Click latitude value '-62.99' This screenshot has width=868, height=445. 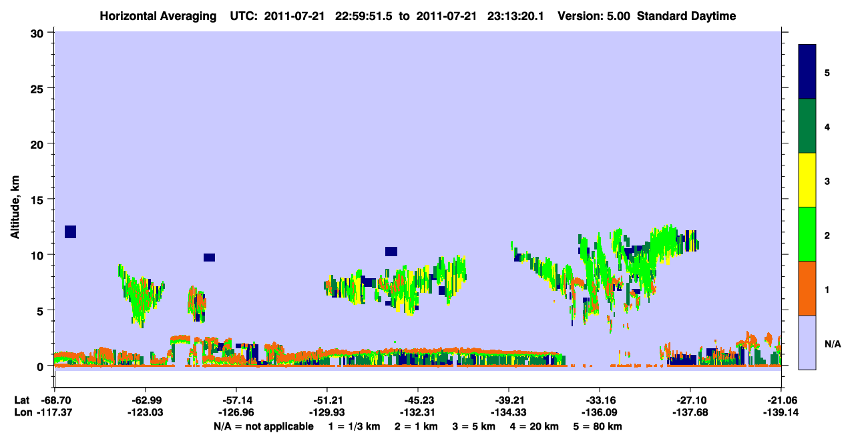(145, 400)
